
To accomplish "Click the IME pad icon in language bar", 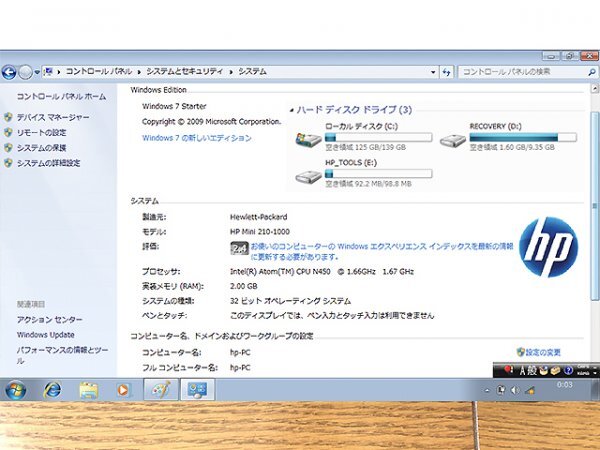I will 543,370.
